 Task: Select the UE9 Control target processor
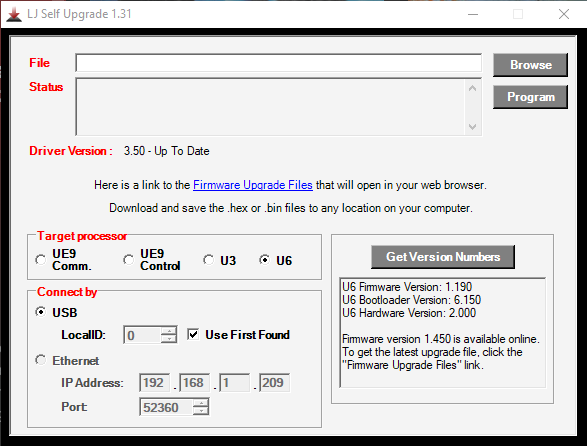click(128, 260)
